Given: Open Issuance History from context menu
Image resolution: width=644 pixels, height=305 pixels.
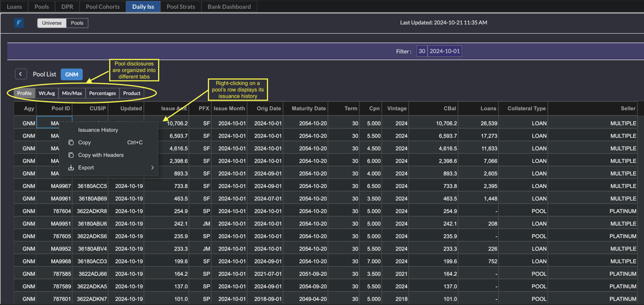Looking at the screenshot, I should [98, 130].
